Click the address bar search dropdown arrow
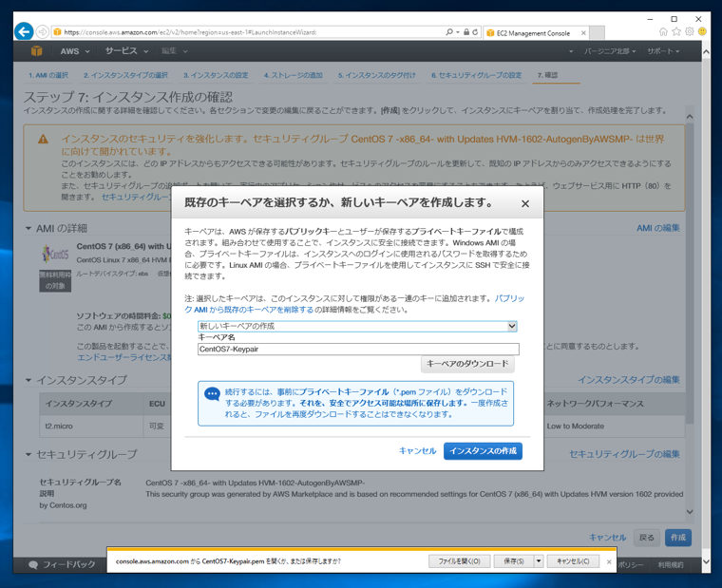 coord(458,32)
